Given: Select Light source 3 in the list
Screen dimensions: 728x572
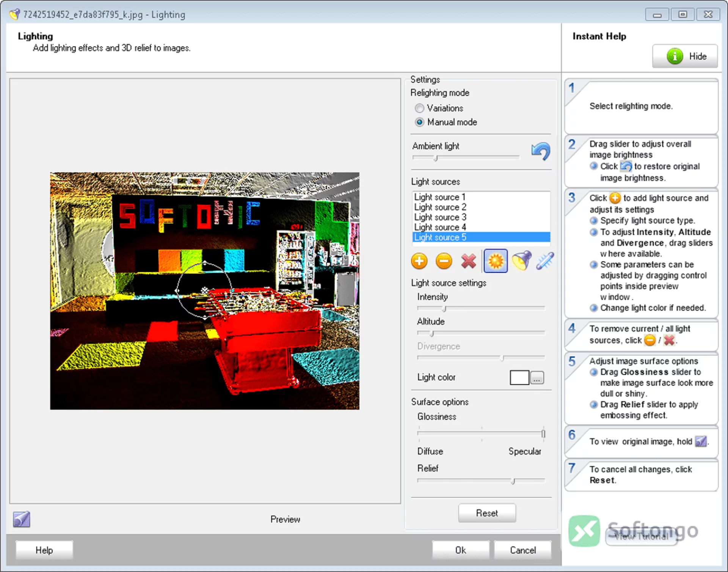Looking at the screenshot, I should coord(481,217).
